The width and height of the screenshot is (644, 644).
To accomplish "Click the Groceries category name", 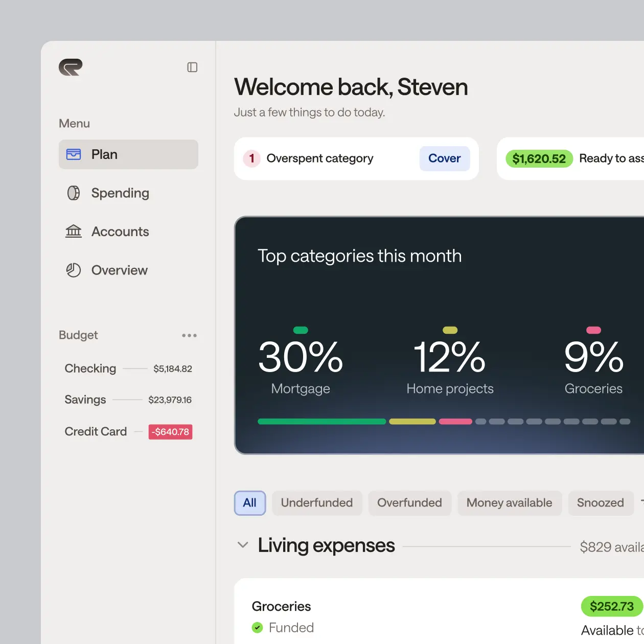I will [281, 606].
